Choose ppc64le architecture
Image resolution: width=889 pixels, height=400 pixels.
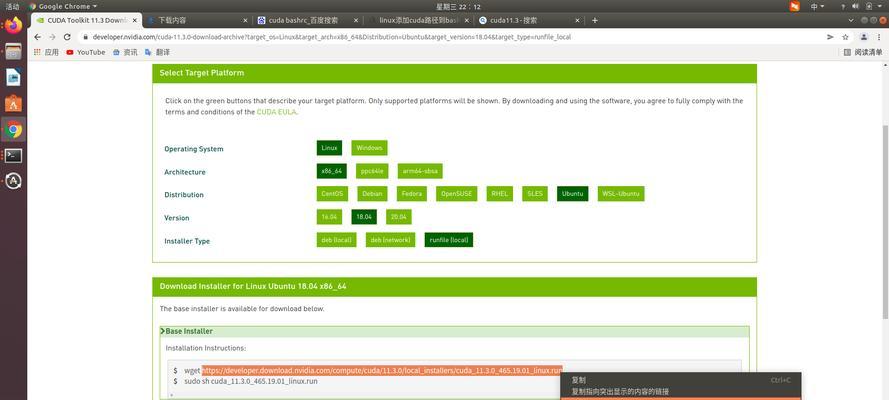pos(372,171)
